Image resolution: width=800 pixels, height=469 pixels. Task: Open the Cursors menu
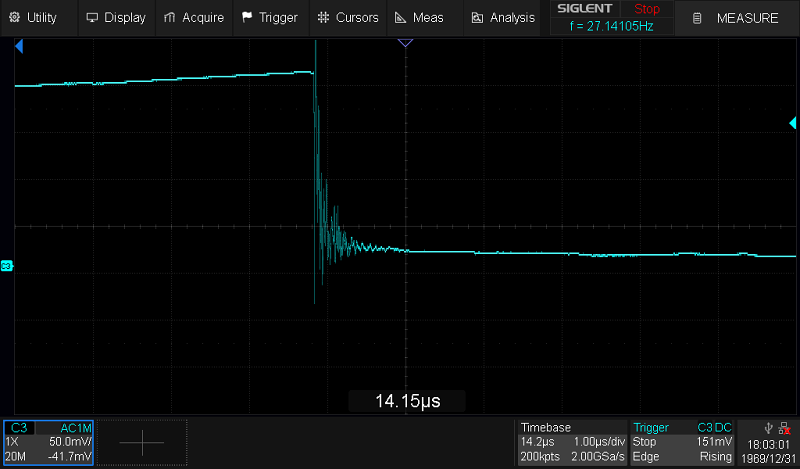pyautogui.click(x=347, y=18)
